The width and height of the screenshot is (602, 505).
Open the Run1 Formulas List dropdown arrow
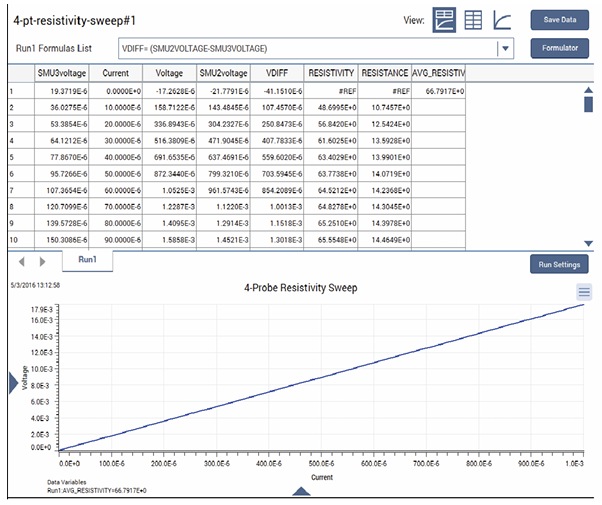[506, 48]
